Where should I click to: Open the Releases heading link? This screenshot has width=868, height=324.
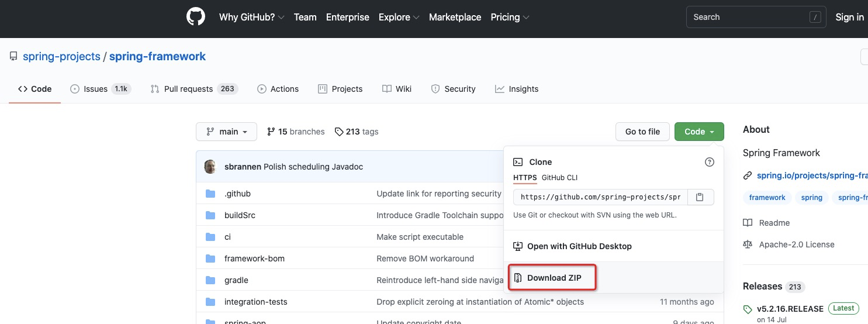pos(762,286)
